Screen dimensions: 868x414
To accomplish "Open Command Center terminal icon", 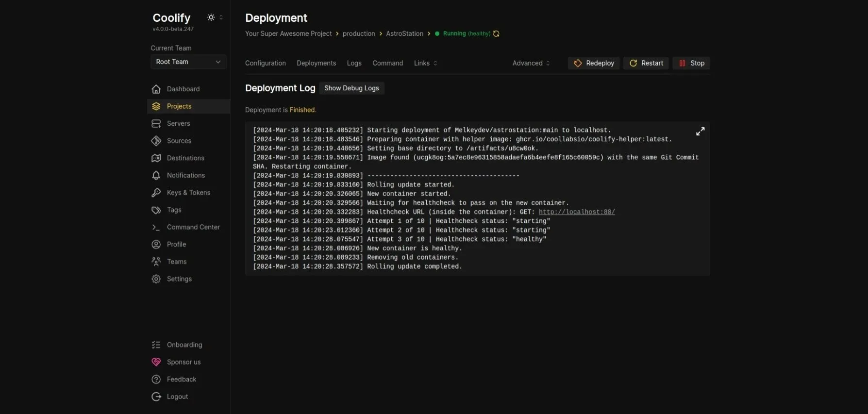I will (x=156, y=227).
